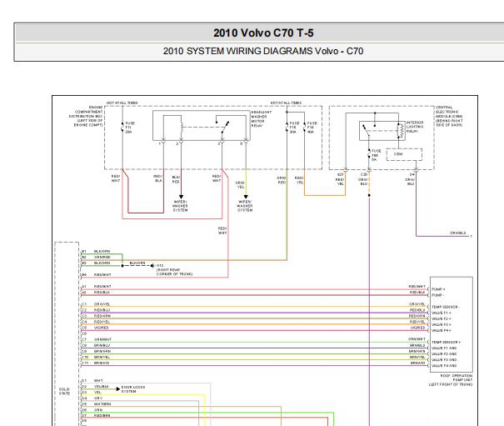This screenshot has width=504, height=426.
Task: Click the 'TEMP SENSOR +' terminal label
Action: pyautogui.click(x=447, y=343)
